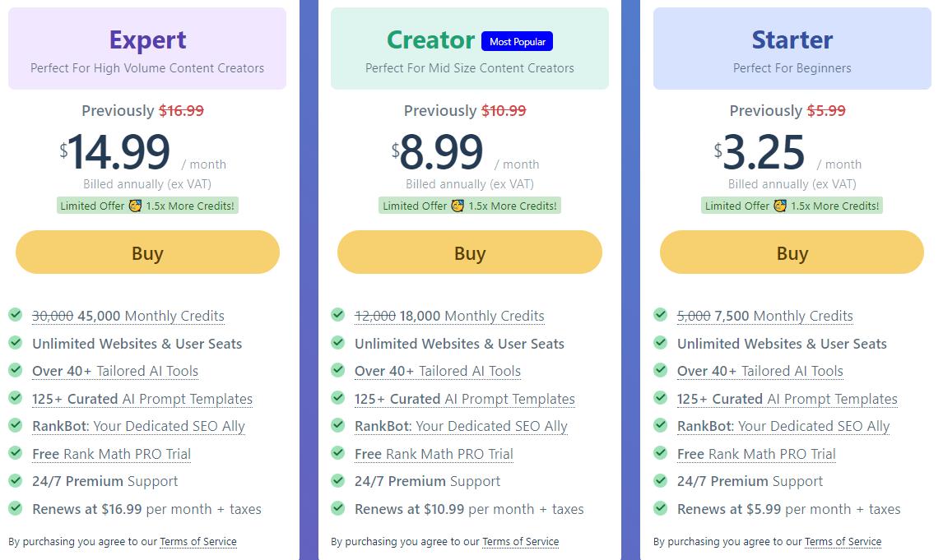Screen dimensions: 943x560
Task: Open Terms of Service link under Creator plan
Action: point(520,542)
